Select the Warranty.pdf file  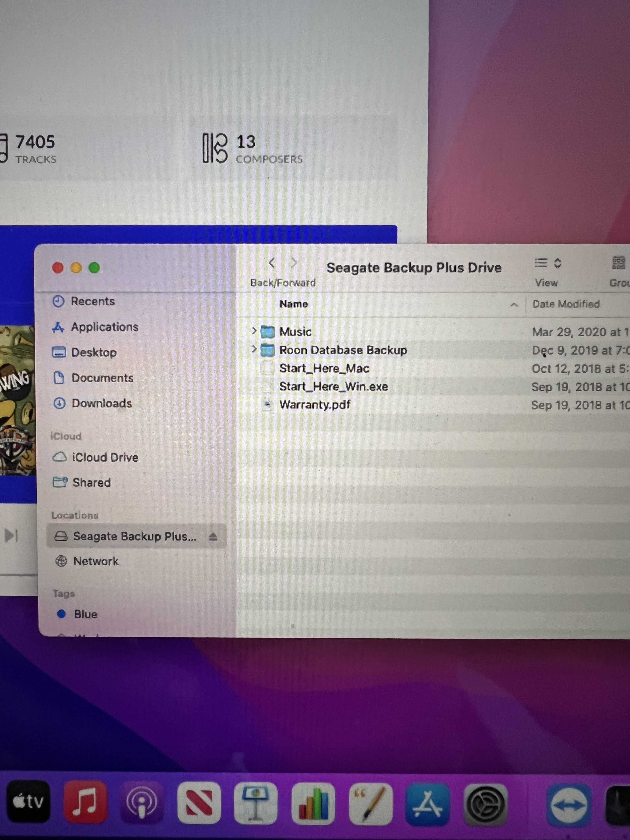click(314, 405)
